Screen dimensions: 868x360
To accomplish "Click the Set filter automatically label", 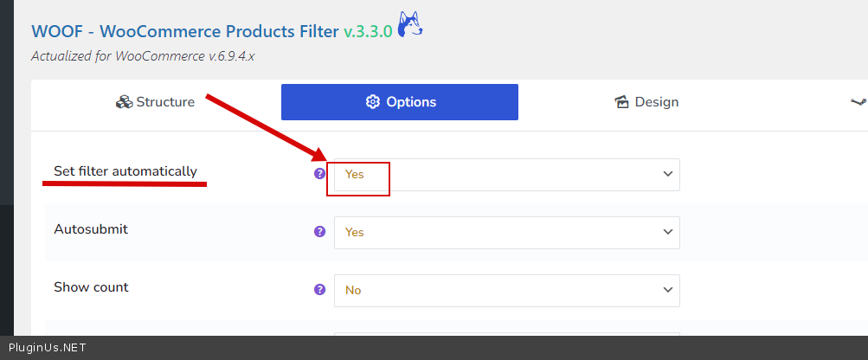I will pyautogui.click(x=125, y=171).
